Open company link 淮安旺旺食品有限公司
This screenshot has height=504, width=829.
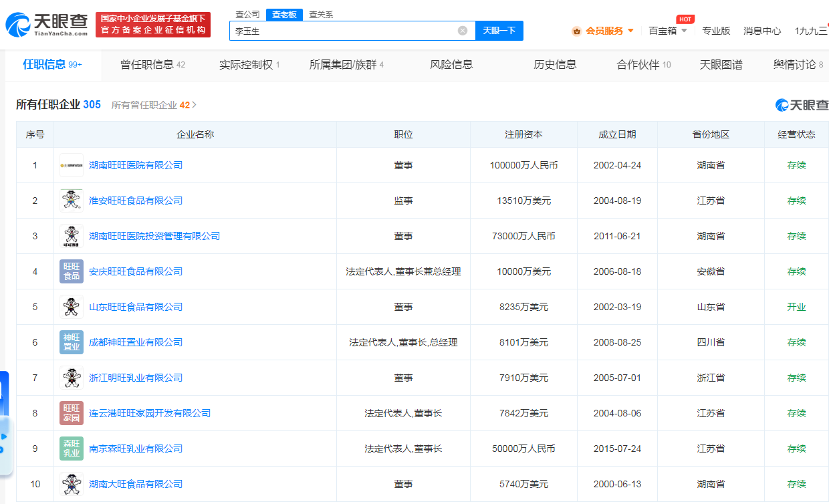tap(136, 201)
